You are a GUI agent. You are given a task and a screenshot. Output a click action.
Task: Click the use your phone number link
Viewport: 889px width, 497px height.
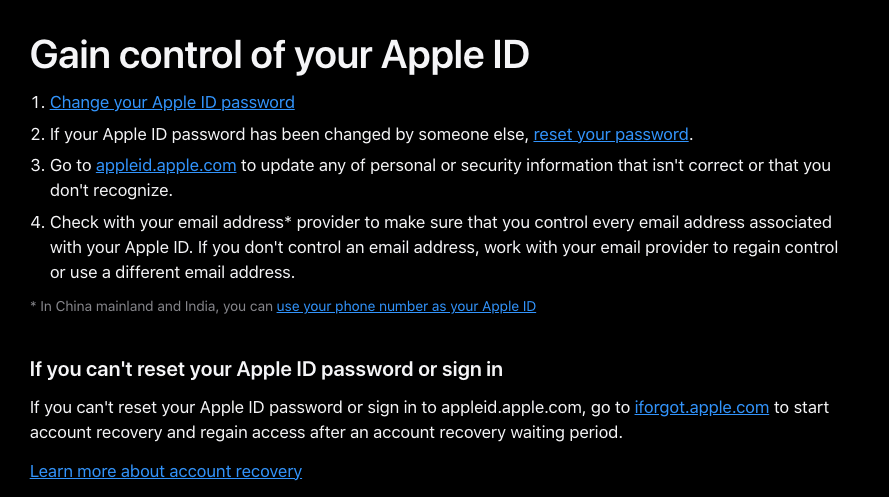coord(406,307)
